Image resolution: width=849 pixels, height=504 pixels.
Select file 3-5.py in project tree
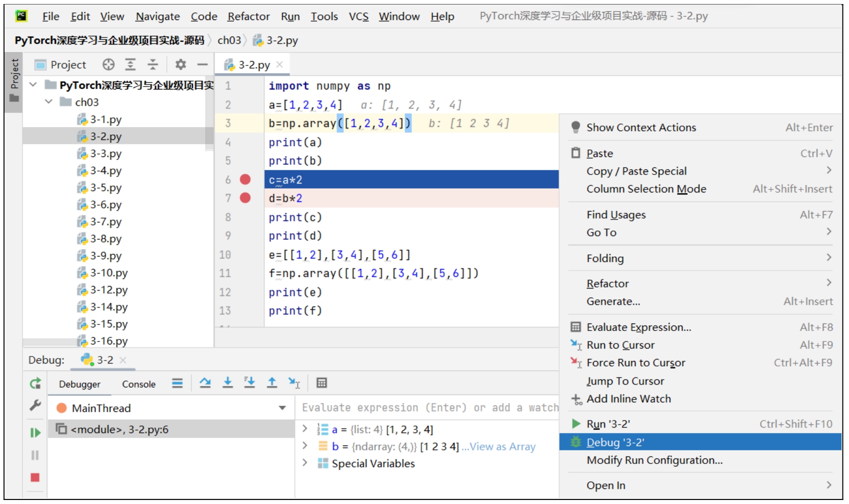pos(105,187)
